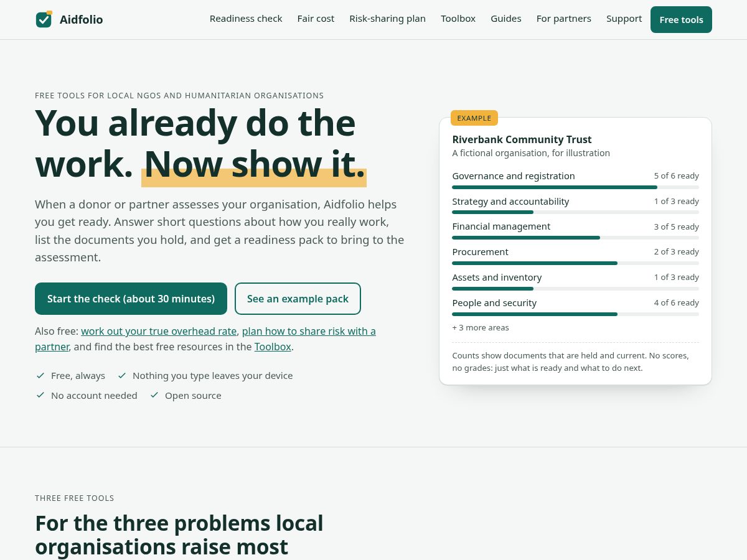Viewport: 747px width, 560px height.
Task: Click '4 of 6 ready' count
Action: tap(676, 302)
